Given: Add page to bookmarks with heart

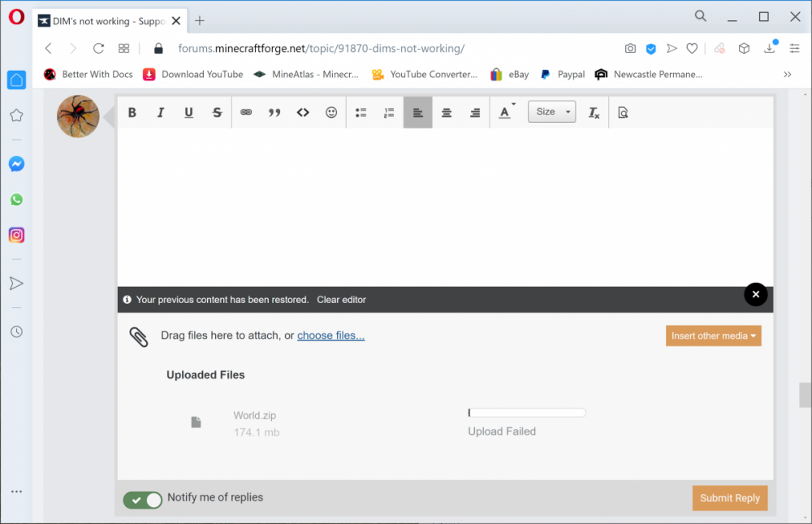Looking at the screenshot, I should (692, 48).
